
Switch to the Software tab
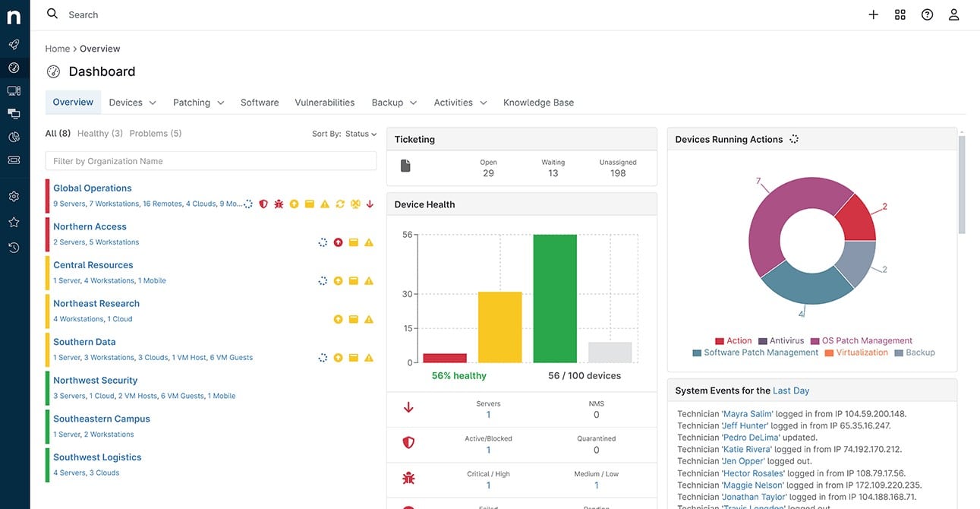[x=260, y=103]
